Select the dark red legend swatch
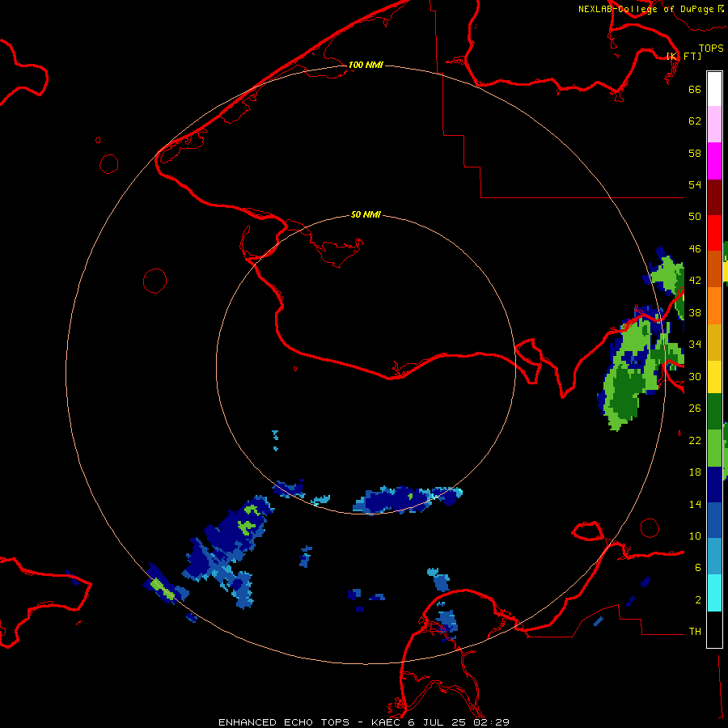The width and height of the screenshot is (728, 728). point(714,197)
